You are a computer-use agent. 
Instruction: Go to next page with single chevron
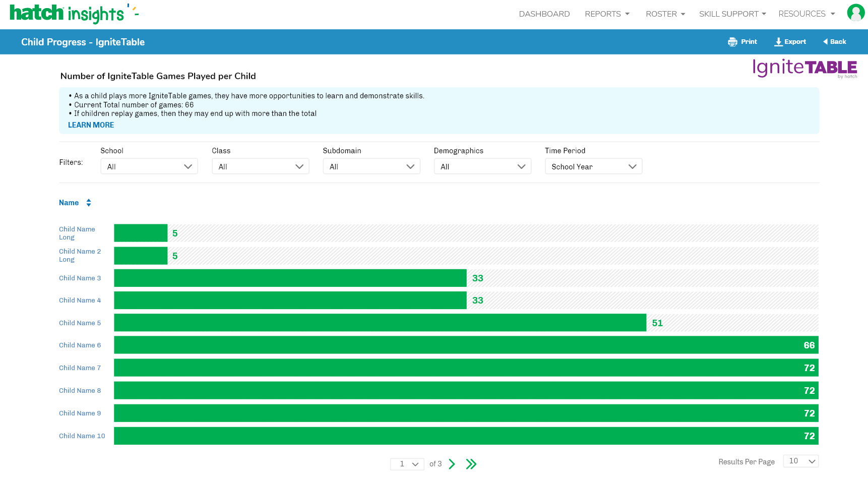[x=452, y=464]
